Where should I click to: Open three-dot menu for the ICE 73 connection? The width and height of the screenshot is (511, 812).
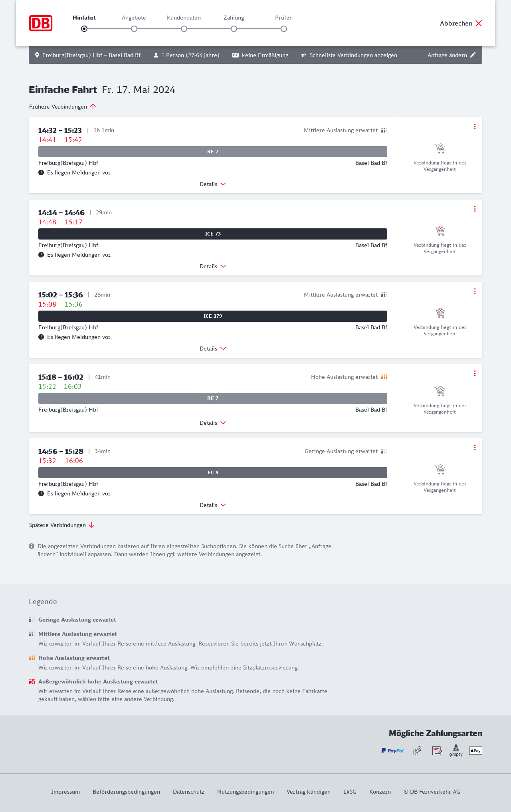tap(475, 209)
